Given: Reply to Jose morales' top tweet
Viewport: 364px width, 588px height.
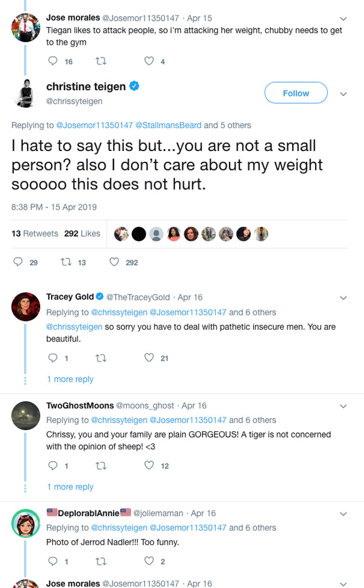Looking at the screenshot, I should tap(53, 61).
